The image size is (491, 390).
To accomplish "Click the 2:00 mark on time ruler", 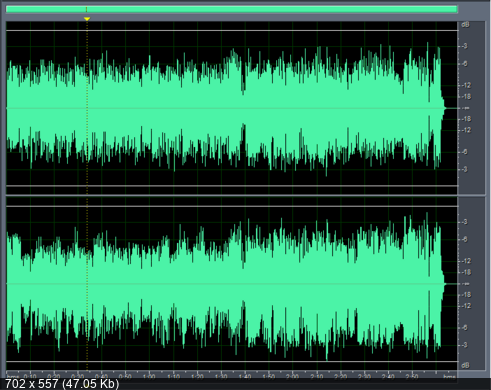I will [292, 376].
